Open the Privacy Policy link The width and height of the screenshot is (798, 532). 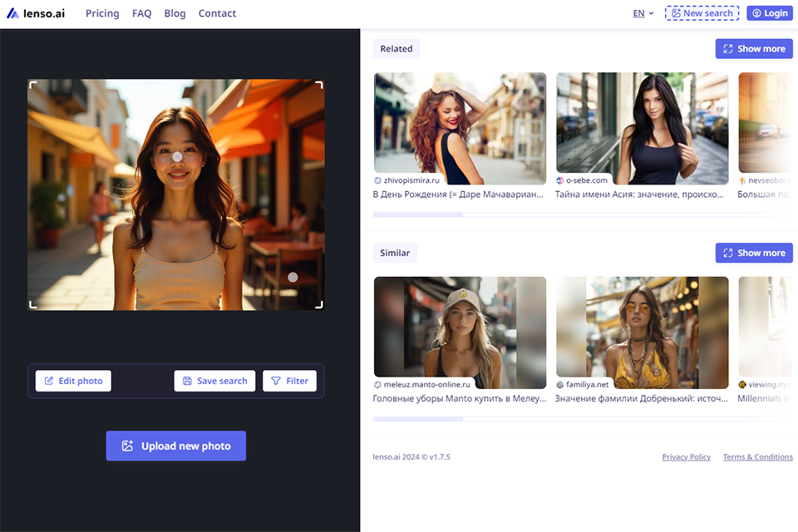click(686, 456)
